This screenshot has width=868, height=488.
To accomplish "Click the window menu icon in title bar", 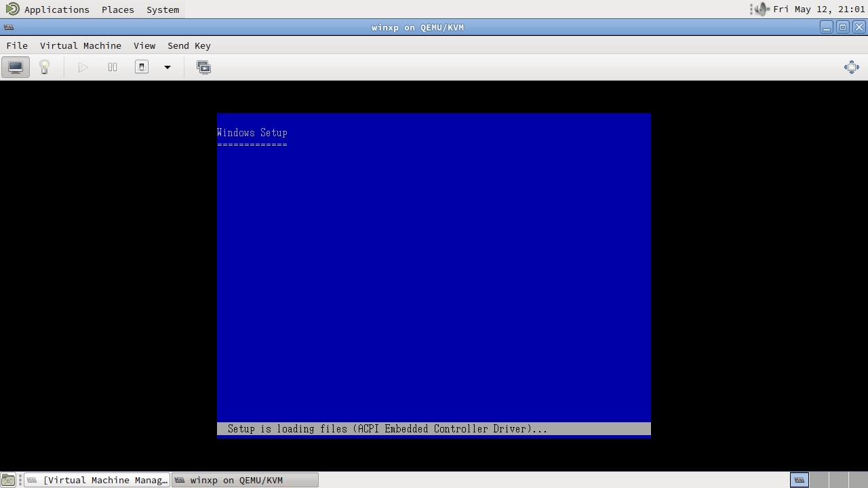I will tap(9, 27).
